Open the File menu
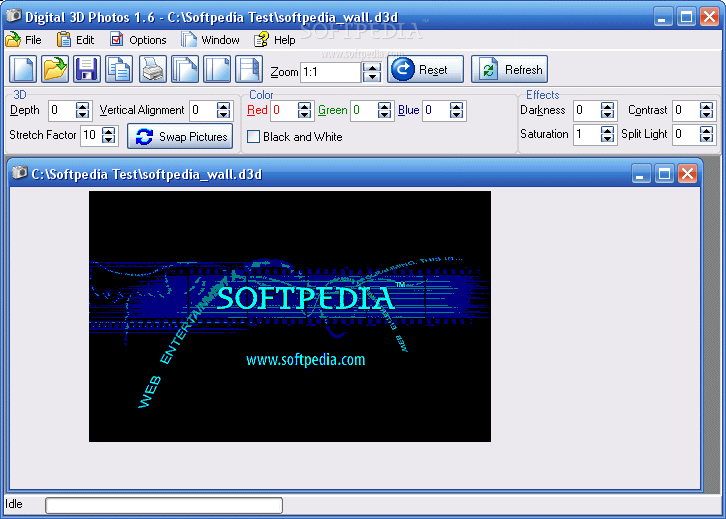 24,40
